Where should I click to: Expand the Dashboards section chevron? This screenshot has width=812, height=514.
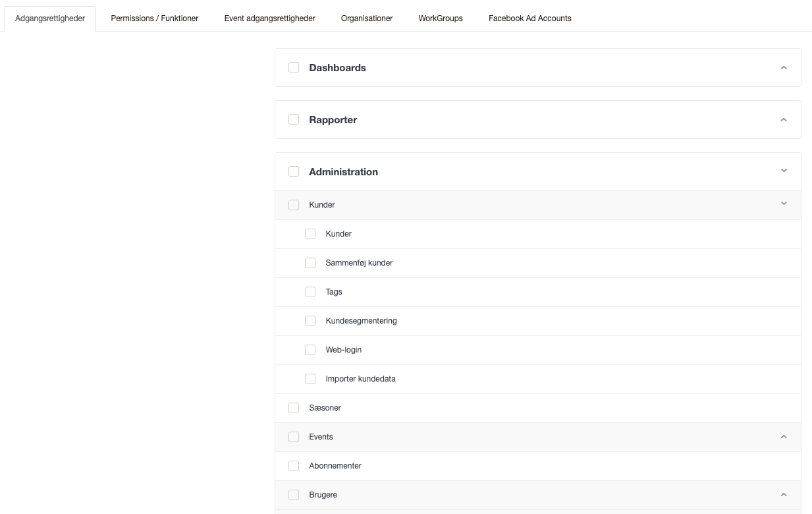pos(783,67)
